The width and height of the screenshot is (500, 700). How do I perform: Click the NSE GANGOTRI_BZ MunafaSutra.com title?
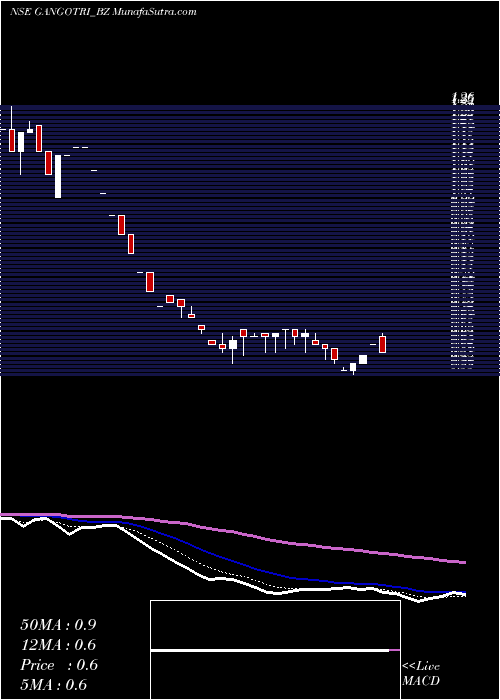(103, 12)
